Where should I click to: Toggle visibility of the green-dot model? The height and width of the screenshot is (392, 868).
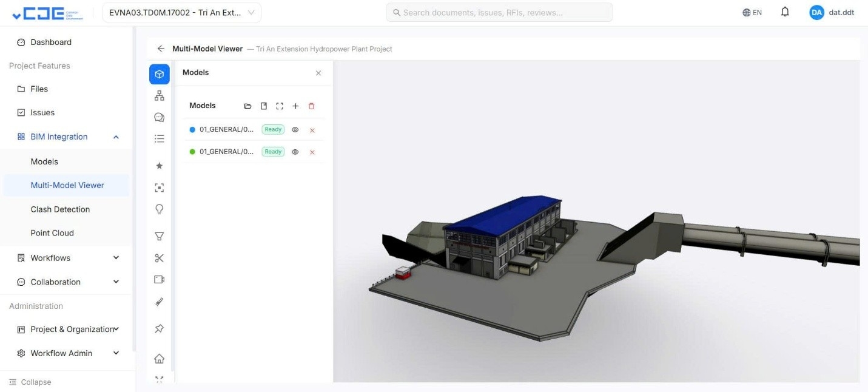[x=295, y=152]
